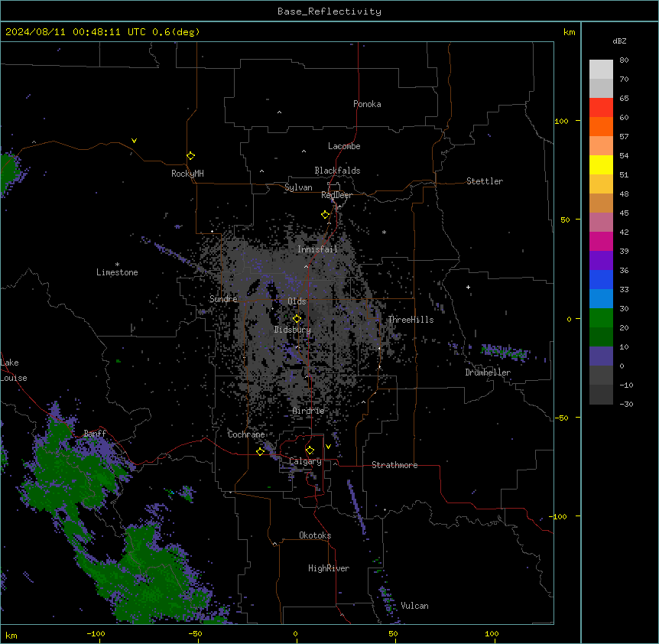Click the yellow diamond marker south of RedDeer
659x644 pixels.
[x=326, y=214]
